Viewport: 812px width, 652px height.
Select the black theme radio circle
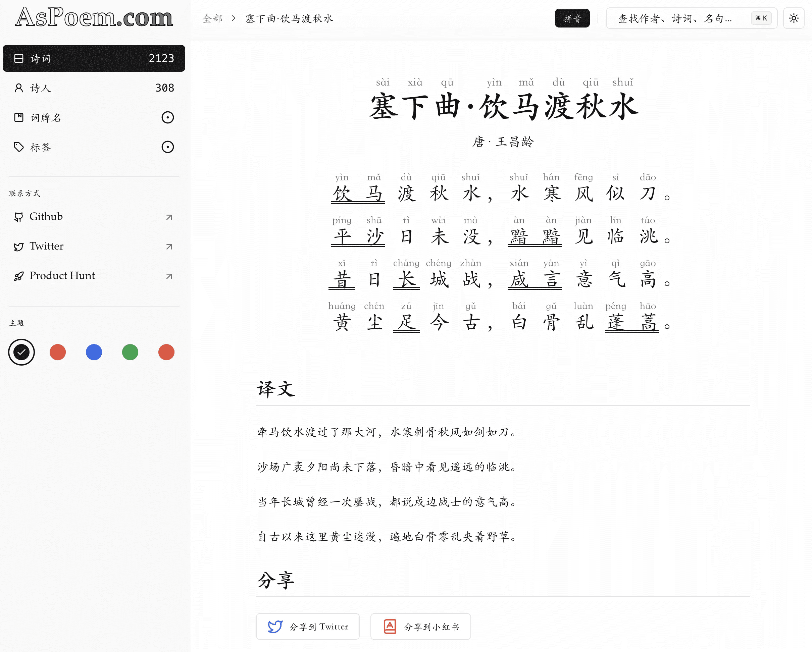(x=21, y=352)
